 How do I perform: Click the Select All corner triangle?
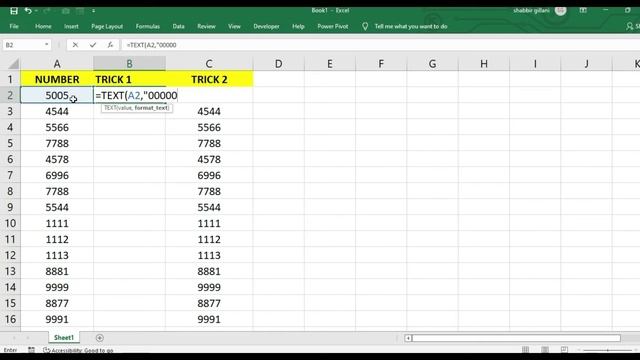point(14,64)
